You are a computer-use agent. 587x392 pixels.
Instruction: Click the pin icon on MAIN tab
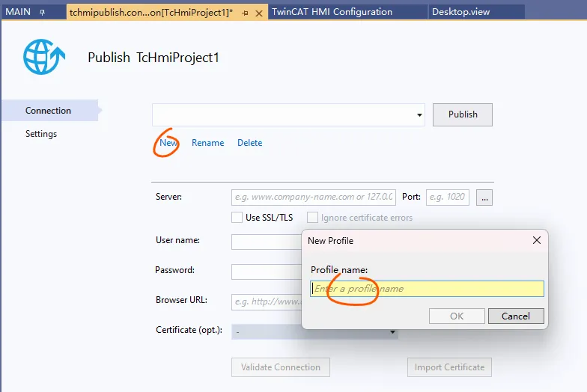(42, 12)
